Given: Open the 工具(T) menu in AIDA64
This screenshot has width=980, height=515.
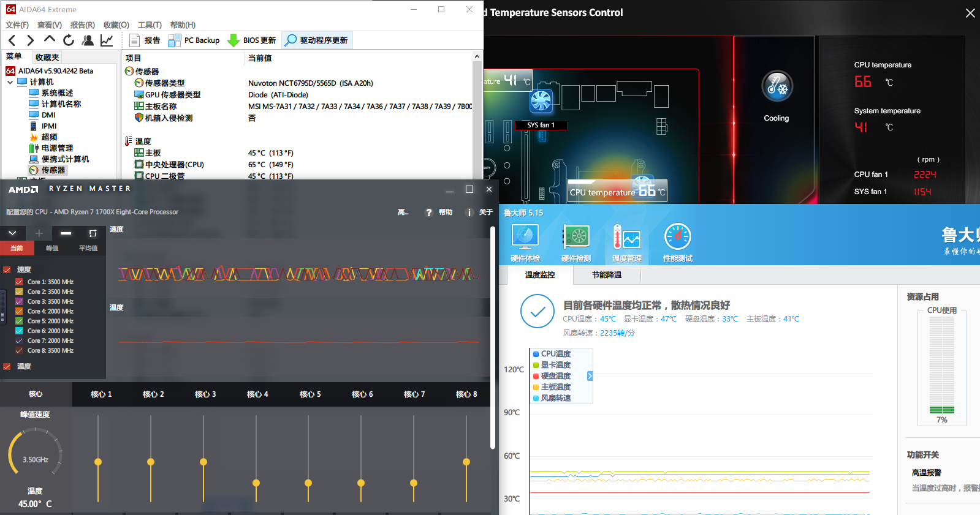Looking at the screenshot, I should [150, 25].
